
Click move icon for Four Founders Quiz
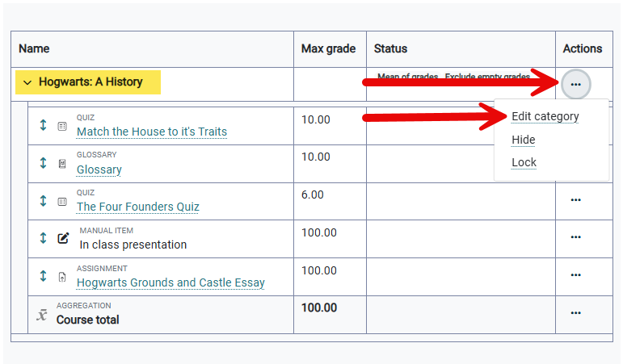[x=44, y=201]
